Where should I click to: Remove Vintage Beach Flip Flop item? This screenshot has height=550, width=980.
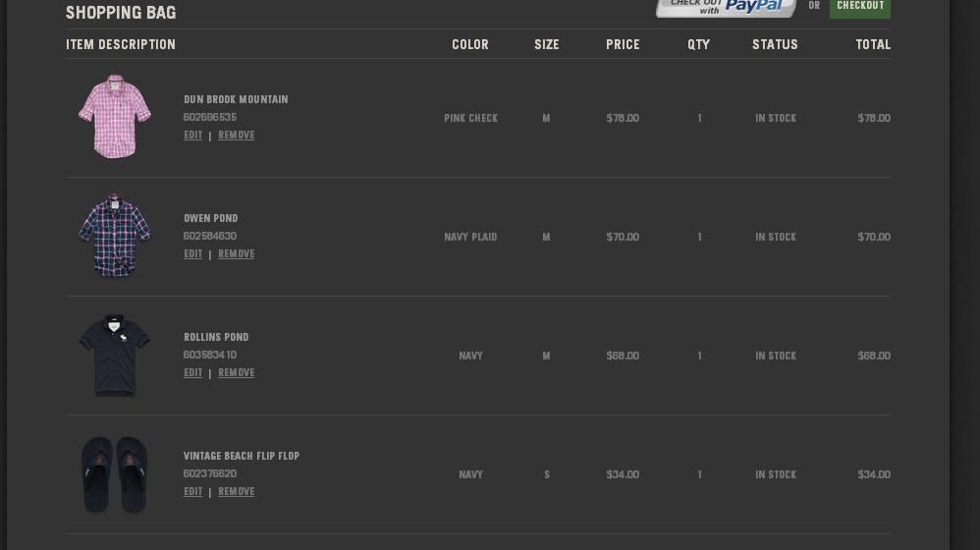(236, 492)
